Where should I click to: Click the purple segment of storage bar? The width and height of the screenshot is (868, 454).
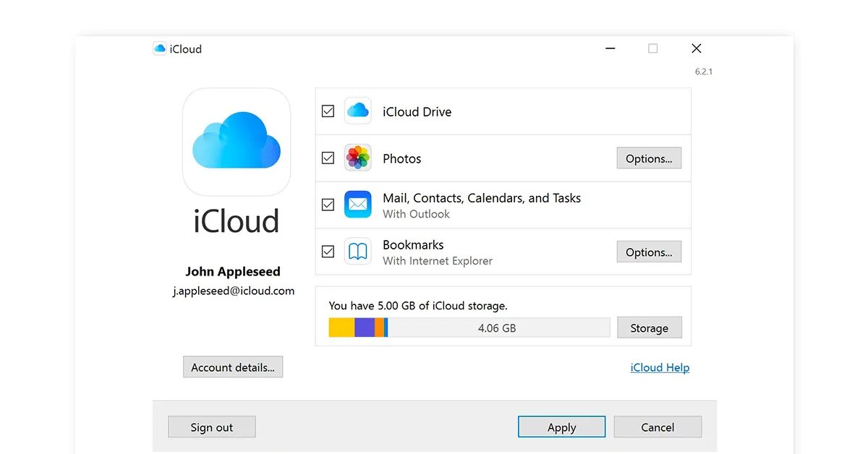pos(365,327)
